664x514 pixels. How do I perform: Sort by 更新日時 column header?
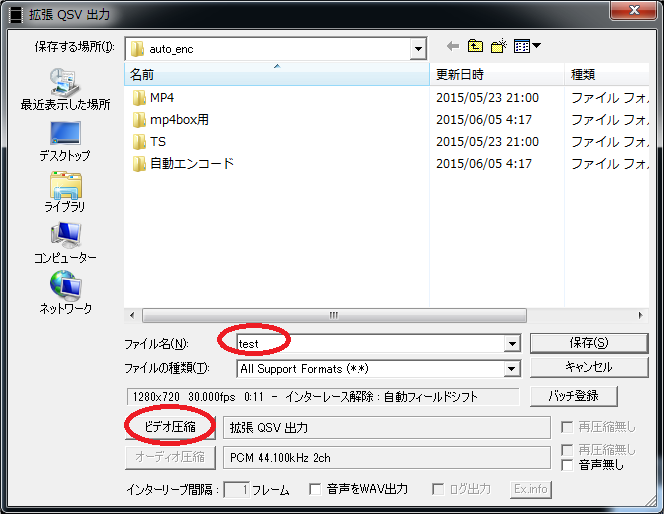[497, 75]
